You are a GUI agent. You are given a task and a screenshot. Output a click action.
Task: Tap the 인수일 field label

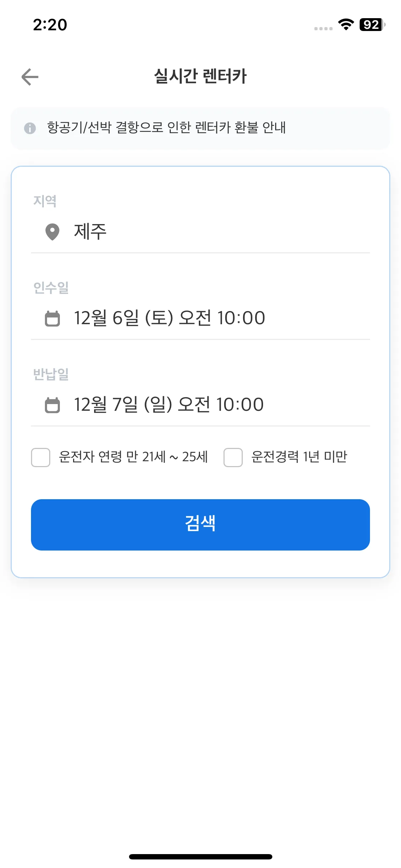[x=51, y=288]
